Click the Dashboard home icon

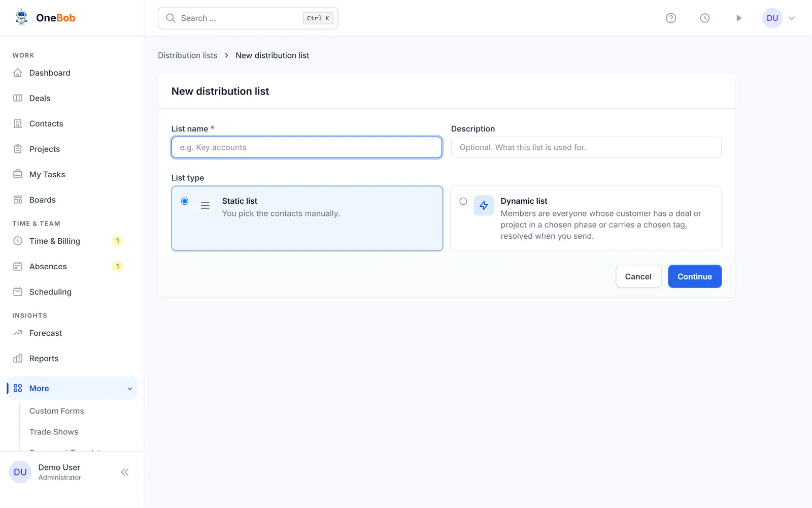click(18, 73)
